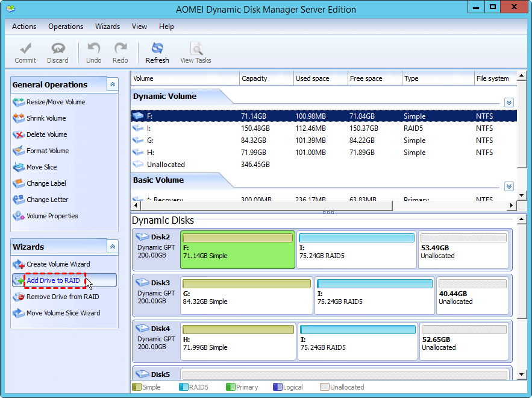Refresh the disk list via toolbar
This screenshot has height=398, width=532.
coord(157,49)
